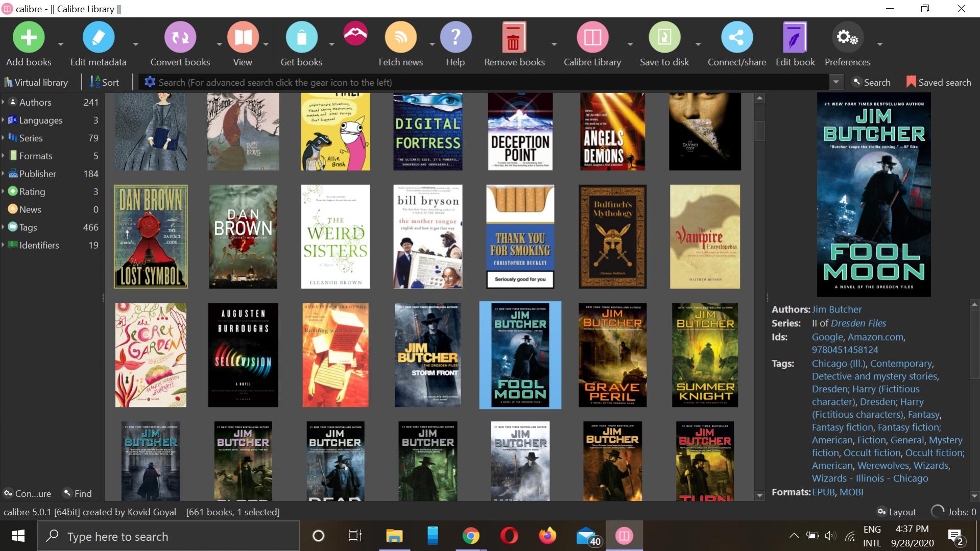The width and height of the screenshot is (980, 551).
Task: Open the Add books dropdown arrow
Action: (60, 44)
